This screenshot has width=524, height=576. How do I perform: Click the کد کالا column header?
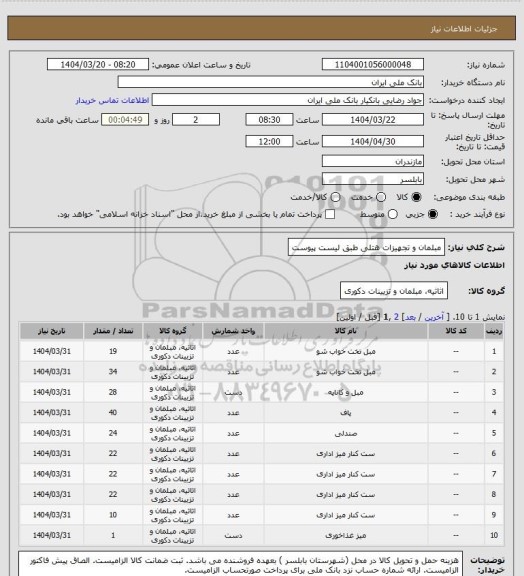(456, 331)
